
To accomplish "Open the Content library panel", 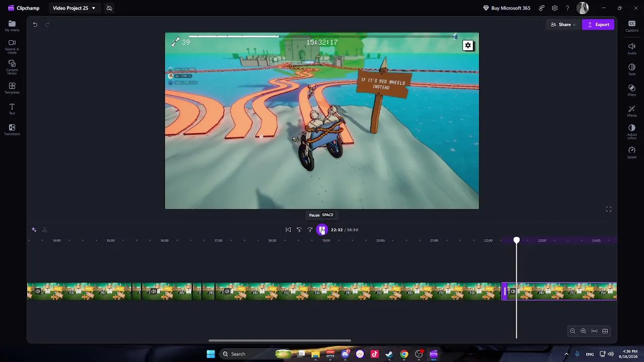I will pyautogui.click(x=12, y=67).
